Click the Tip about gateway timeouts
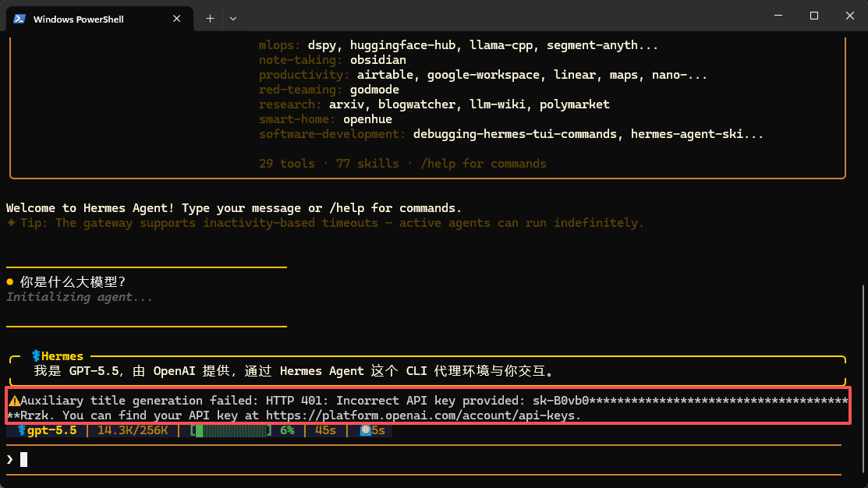Image resolution: width=868 pixels, height=488 pixels. (x=331, y=223)
